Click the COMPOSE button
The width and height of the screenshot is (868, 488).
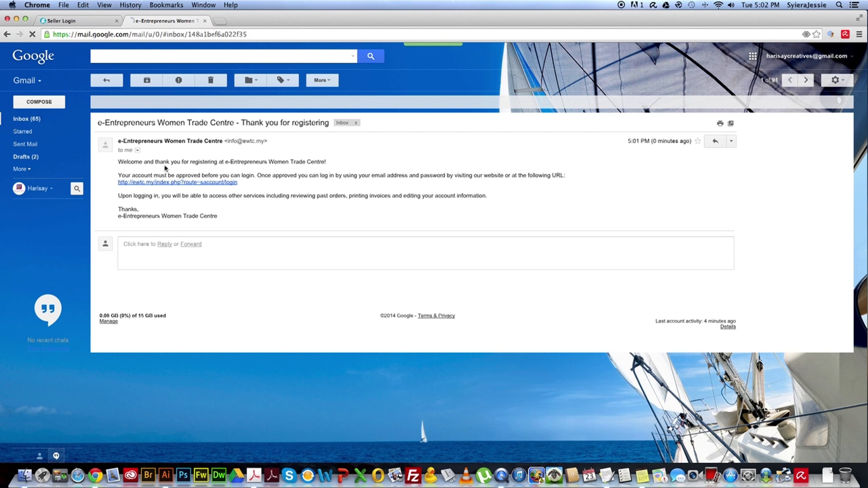(x=39, y=102)
